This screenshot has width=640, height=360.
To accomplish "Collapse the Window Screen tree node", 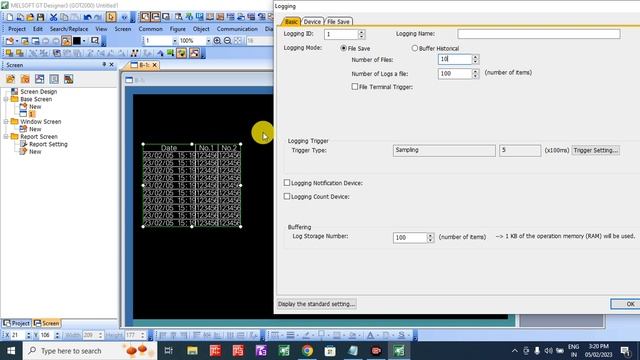I will pos(6,122).
